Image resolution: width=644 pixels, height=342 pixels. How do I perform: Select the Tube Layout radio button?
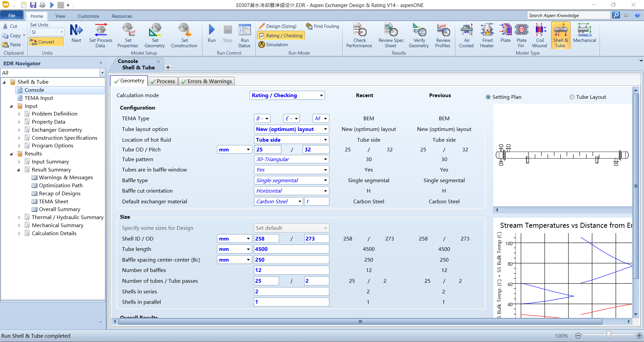click(x=572, y=97)
